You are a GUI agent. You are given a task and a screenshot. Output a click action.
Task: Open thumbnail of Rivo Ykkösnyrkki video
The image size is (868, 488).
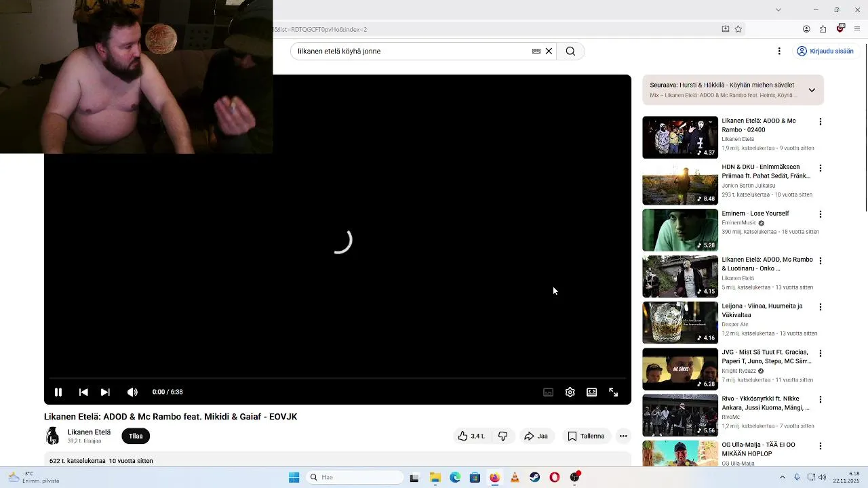click(x=680, y=415)
